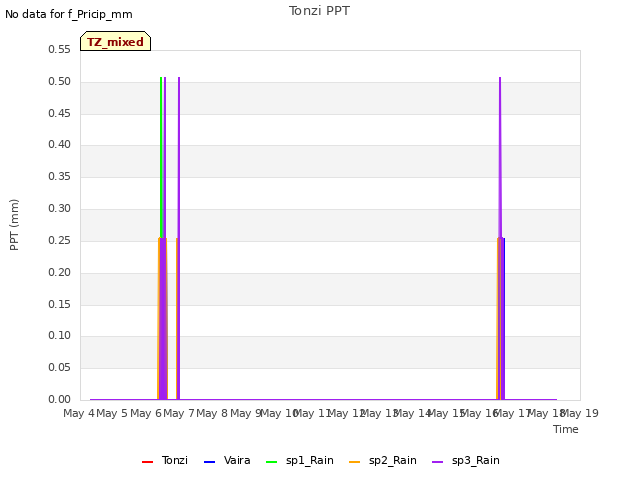640x480 pixels.
Task: Click the May 5 x-axis label
Action: click(112, 413)
